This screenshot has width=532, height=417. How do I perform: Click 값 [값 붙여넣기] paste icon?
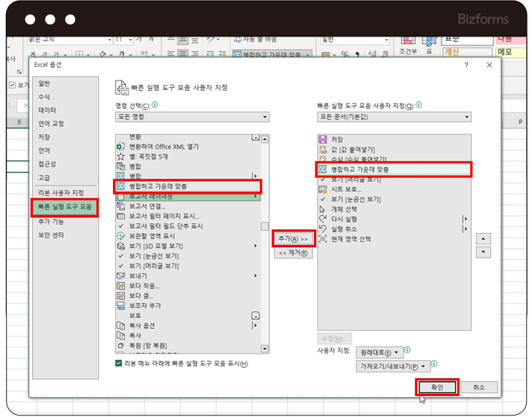tap(323, 150)
